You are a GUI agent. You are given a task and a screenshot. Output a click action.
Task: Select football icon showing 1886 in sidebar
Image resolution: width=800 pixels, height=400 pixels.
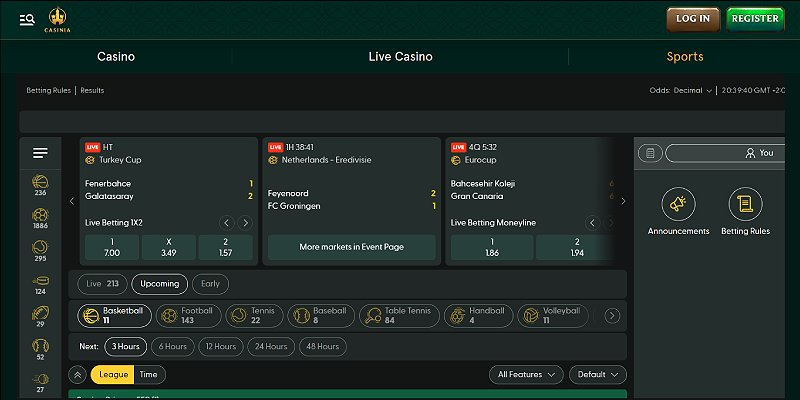[x=40, y=218]
